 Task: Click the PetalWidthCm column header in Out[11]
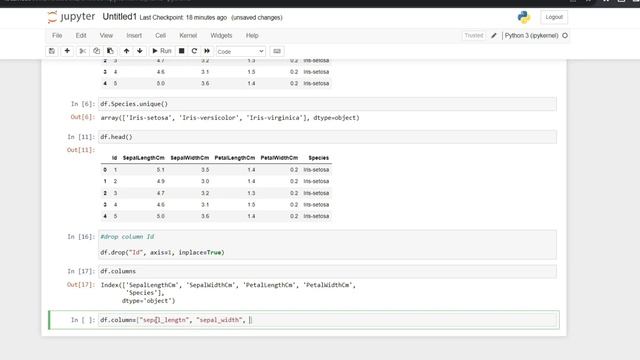click(279, 158)
